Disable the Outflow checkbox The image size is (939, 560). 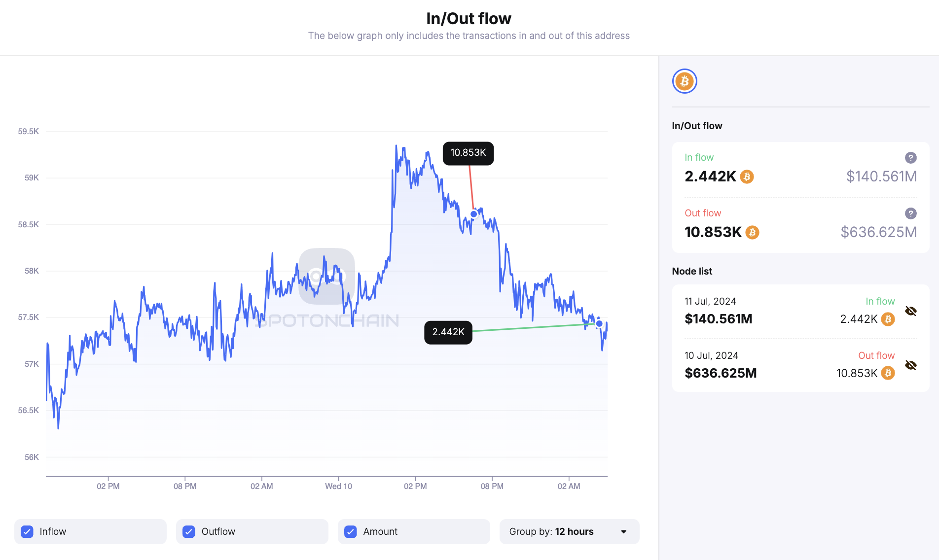[x=188, y=531]
